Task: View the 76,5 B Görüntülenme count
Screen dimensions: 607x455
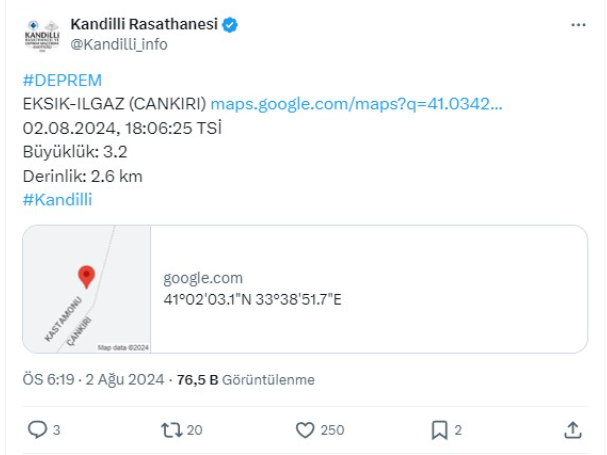Action: point(246,380)
